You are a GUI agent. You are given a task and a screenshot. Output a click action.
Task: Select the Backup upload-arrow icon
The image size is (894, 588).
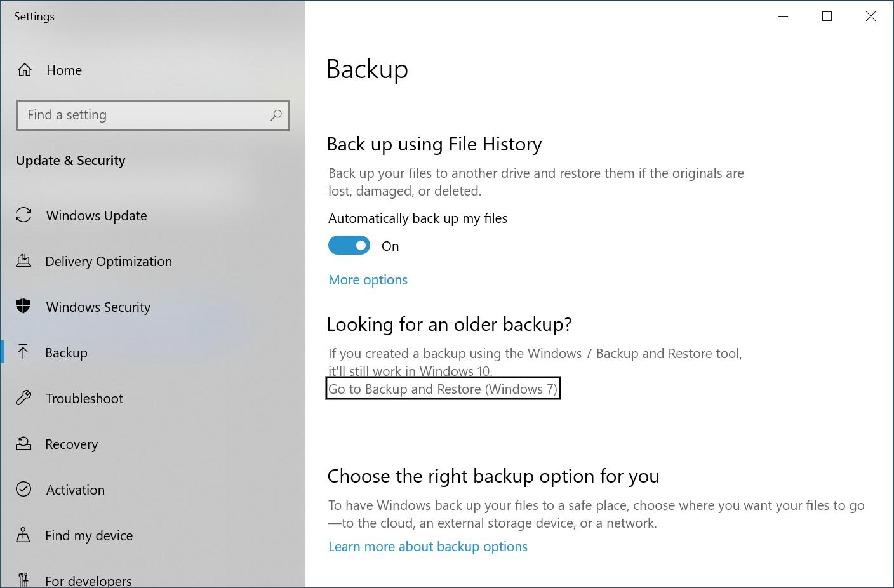(x=23, y=352)
